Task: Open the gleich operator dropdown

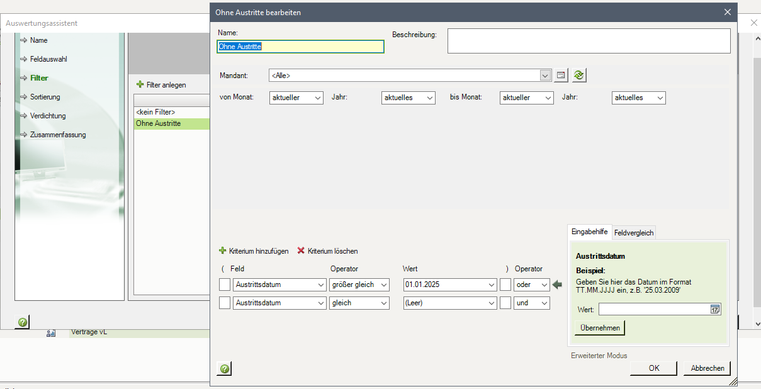Action: pyautogui.click(x=384, y=303)
